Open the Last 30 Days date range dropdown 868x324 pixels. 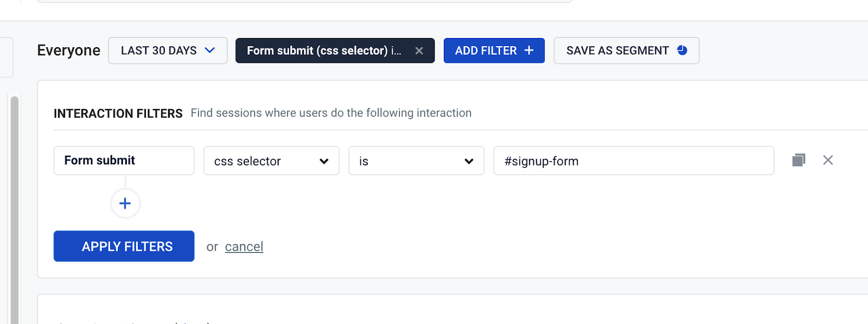pos(168,50)
